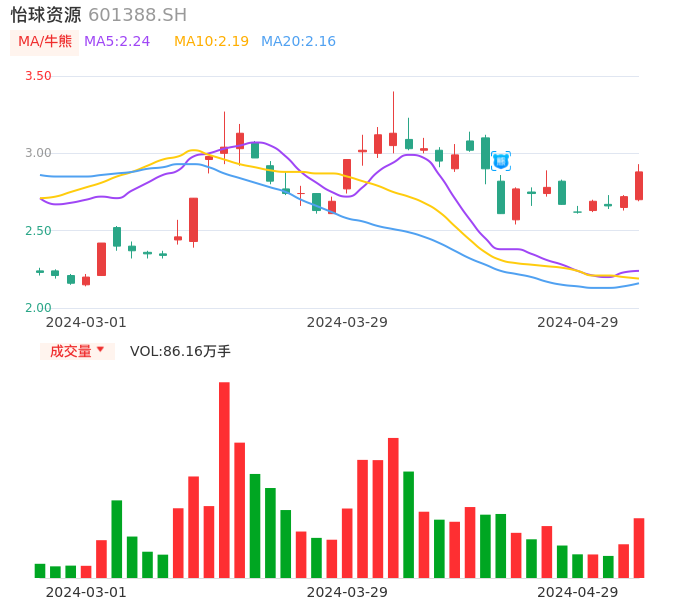
Task: Click the stock name 怡球资源
Action: 46,15
